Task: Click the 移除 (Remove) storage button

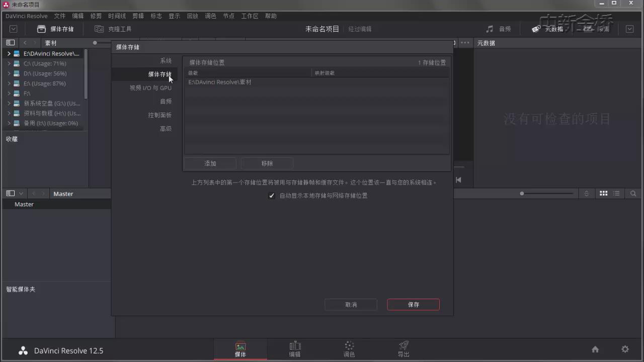Action: point(267,163)
